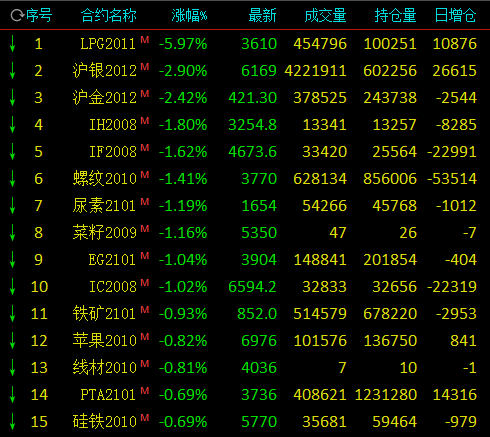Select the 铁矿2101 contract name
This screenshot has height=437, width=490.
tap(104, 314)
